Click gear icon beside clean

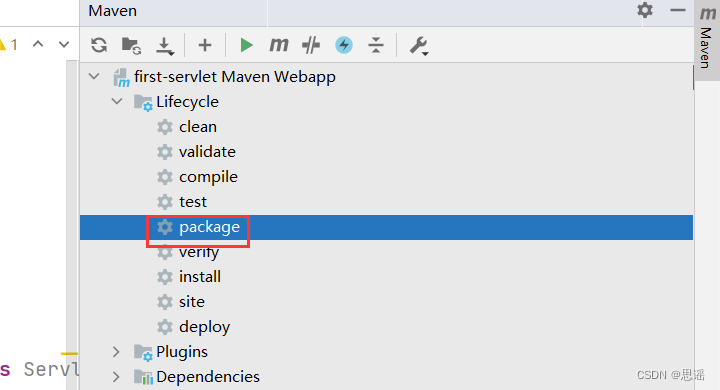tap(165, 127)
